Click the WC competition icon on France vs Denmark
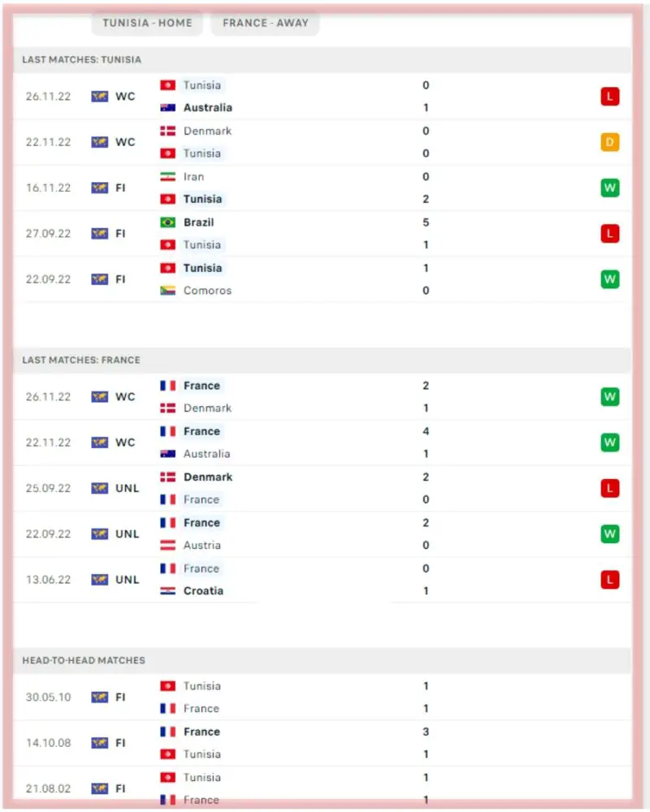The width and height of the screenshot is (650, 812). pos(100,397)
